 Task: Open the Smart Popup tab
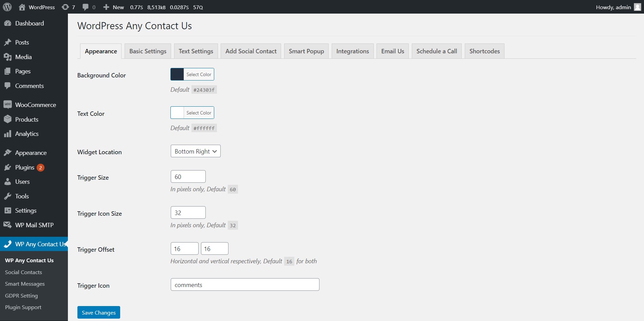[306, 51]
